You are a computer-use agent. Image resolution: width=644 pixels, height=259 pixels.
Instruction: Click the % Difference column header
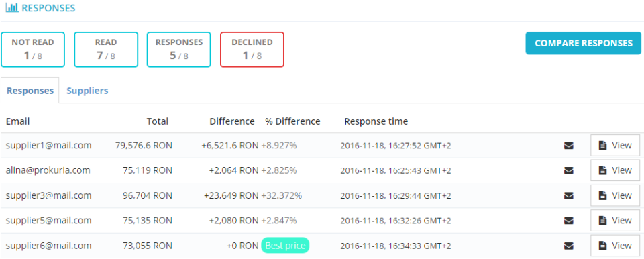[292, 121]
